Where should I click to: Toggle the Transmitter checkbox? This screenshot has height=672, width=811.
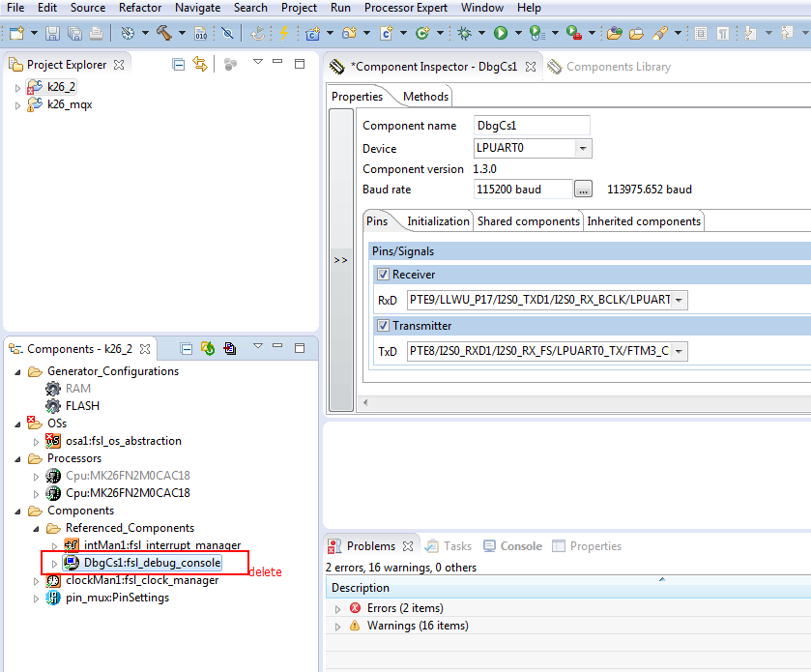pos(383,326)
